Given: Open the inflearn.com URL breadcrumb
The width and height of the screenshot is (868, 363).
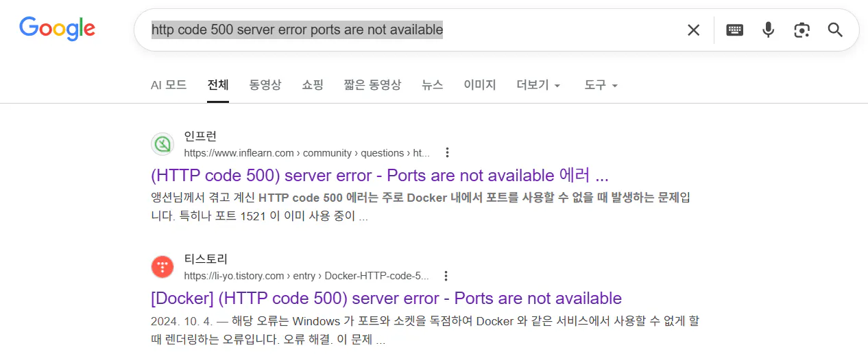Looking at the screenshot, I should (307, 152).
